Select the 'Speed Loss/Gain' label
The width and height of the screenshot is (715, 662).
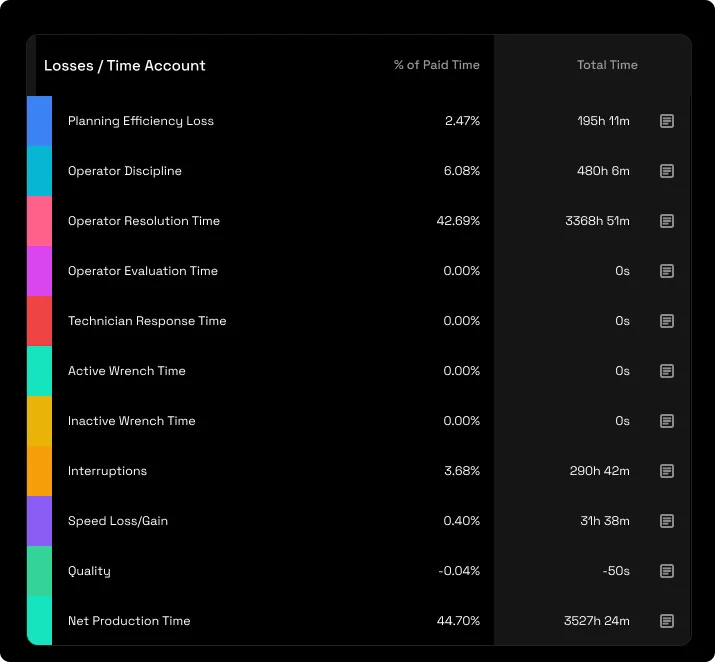point(118,521)
